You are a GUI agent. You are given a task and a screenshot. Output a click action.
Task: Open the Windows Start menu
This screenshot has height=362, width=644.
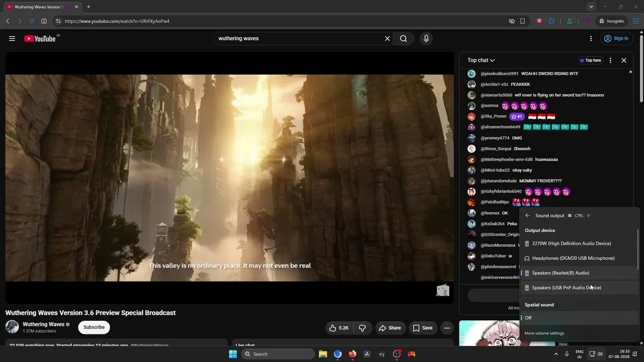point(233,354)
